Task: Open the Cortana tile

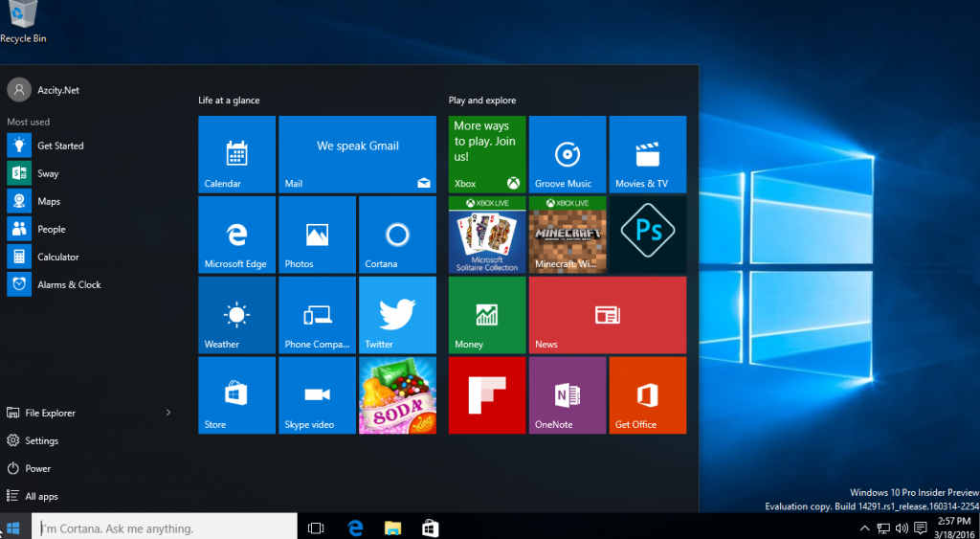Action: pyautogui.click(x=397, y=235)
